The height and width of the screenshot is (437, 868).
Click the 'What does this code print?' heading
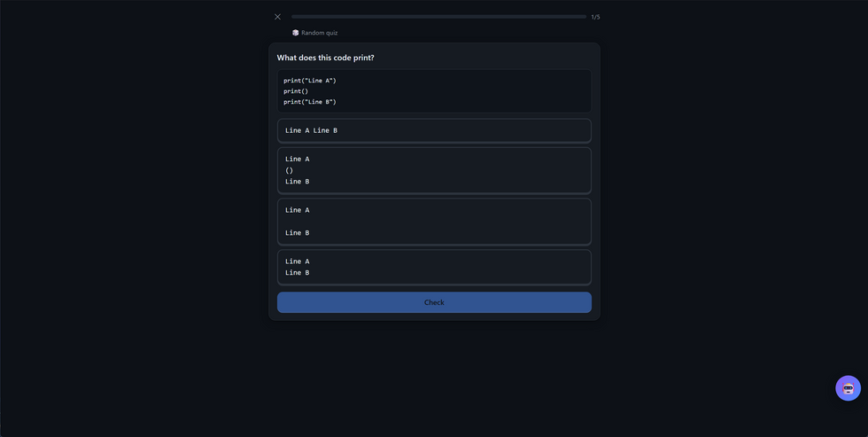[326, 58]
